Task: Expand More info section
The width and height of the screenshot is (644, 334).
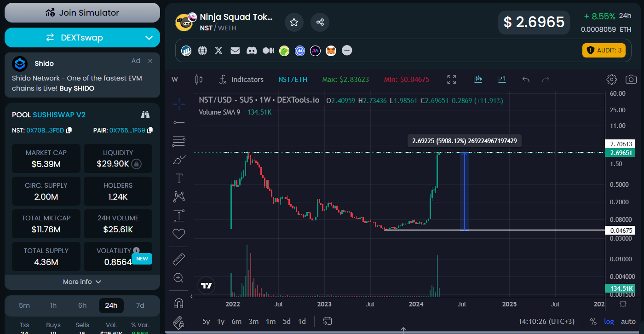Action: pos(82,282)
